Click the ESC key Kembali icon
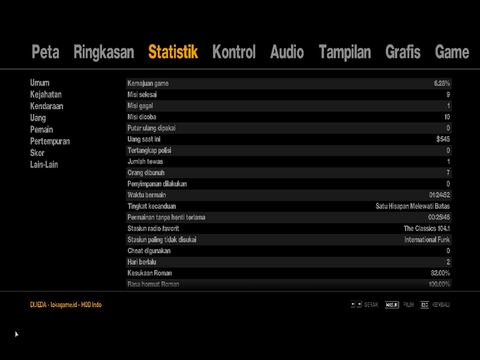The height and width of the screenshot is (360, 480). pos(424,305)
